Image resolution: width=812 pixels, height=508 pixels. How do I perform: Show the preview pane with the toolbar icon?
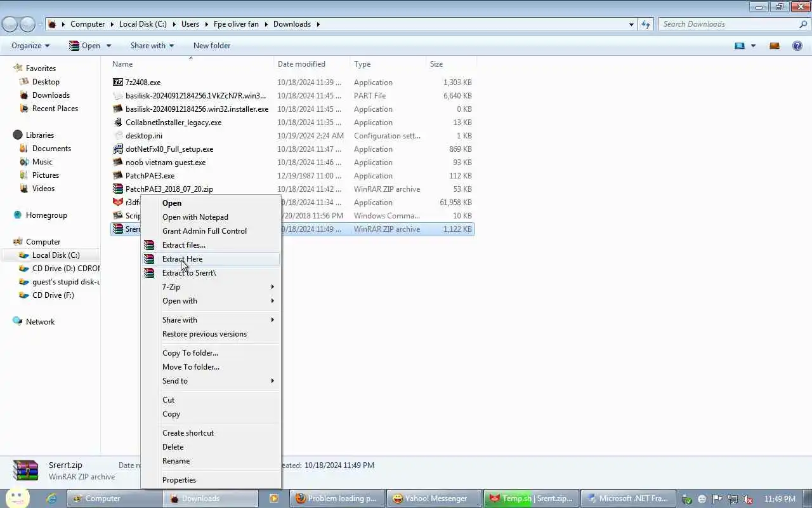click(x=775, y=46)
